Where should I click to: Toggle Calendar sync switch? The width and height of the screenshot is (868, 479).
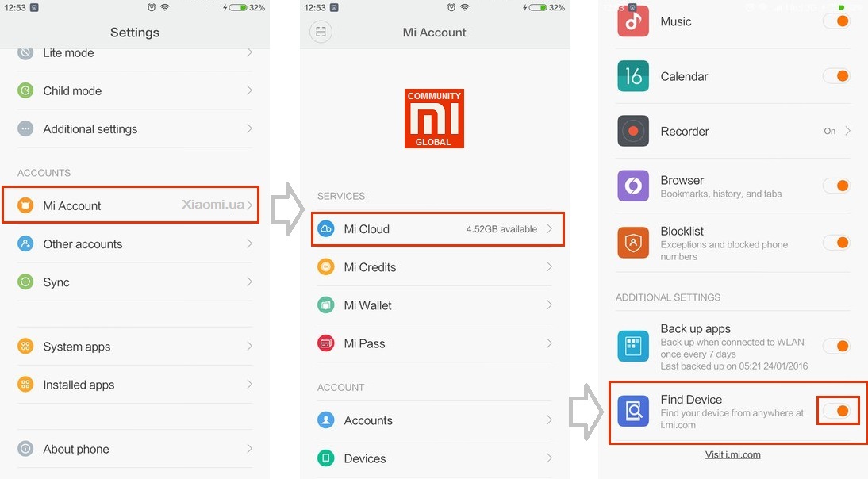pyautogui.click(x=836, y=76)
